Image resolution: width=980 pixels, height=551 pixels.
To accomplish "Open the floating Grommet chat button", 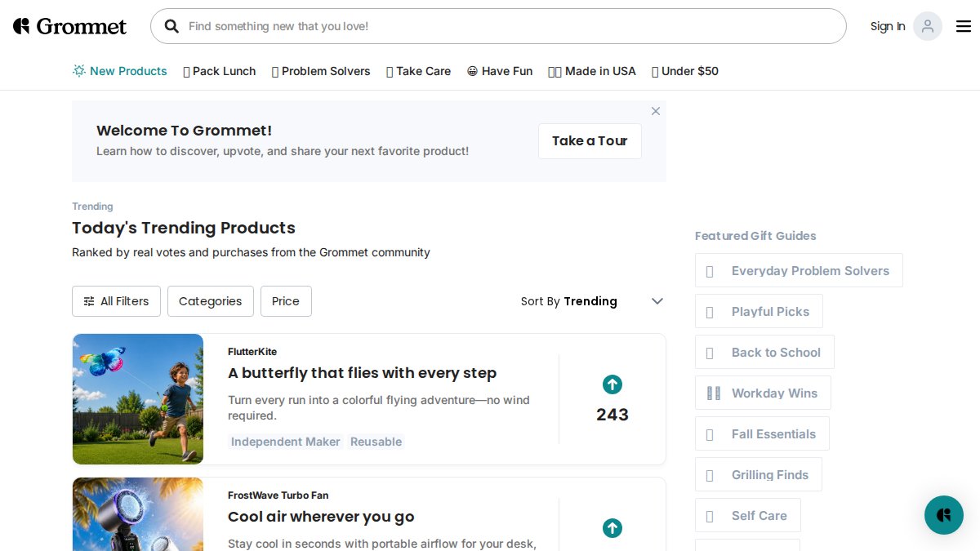I will click(944, 515).
